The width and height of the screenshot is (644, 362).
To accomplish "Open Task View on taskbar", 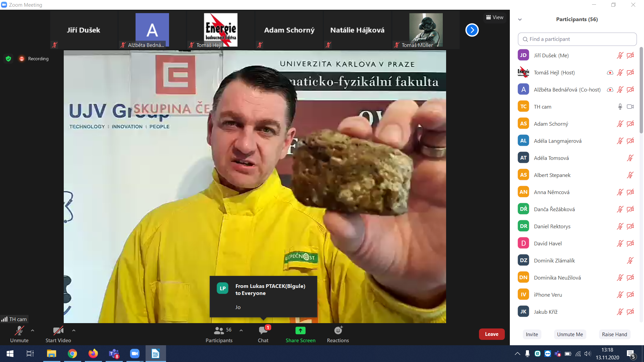I will (x=30, y=354).
